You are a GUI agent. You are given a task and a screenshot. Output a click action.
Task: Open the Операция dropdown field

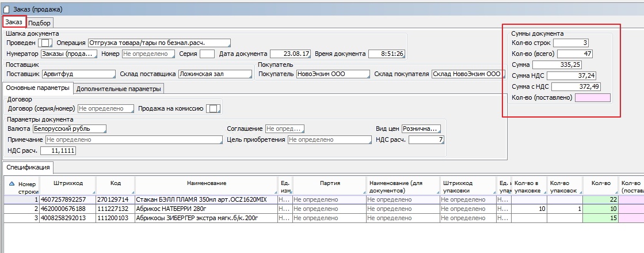click(159, 43)
